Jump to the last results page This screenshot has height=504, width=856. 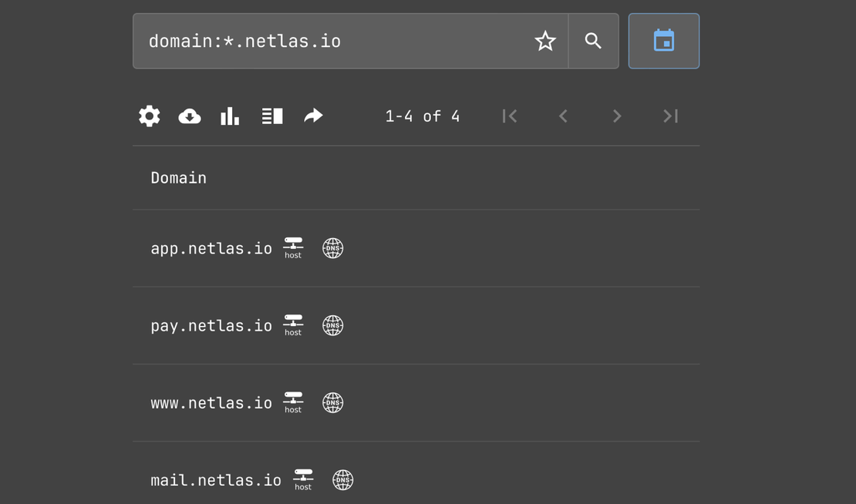coord(670,116)
